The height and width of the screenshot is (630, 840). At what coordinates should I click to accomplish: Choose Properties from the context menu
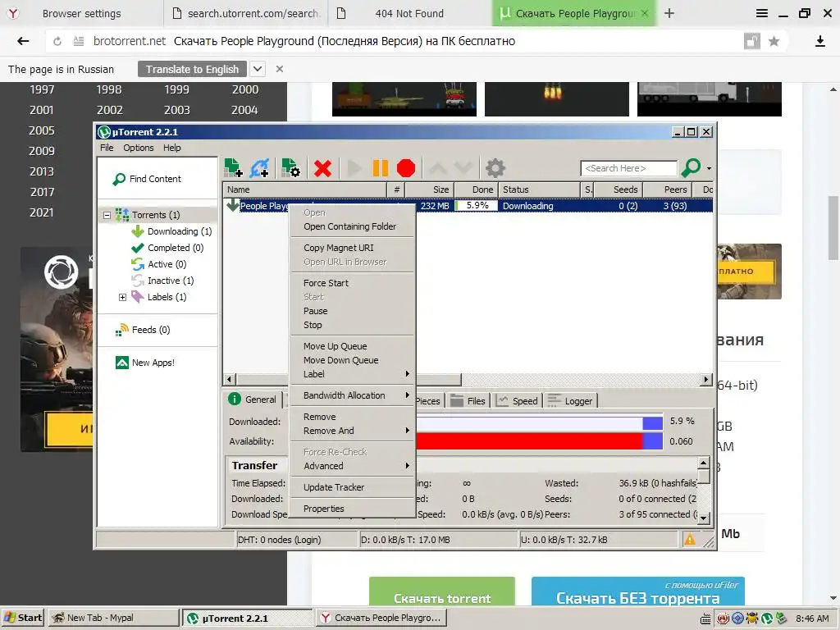click(x=352, y=509)
